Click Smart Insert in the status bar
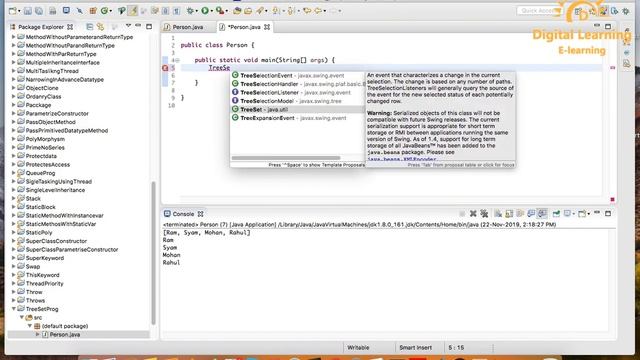 point(415,348)
